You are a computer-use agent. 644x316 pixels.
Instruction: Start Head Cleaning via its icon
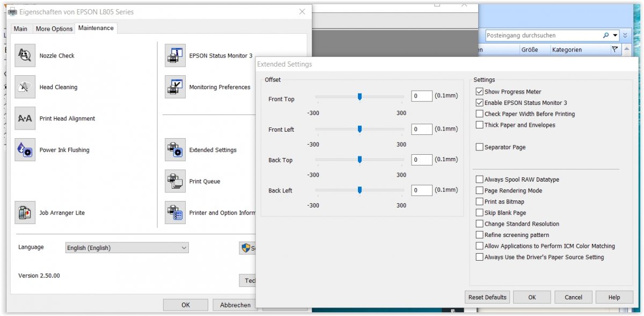click(25, 87)
